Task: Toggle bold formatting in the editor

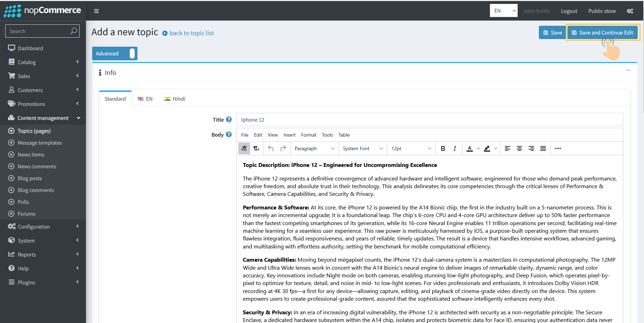Action: 443,148
